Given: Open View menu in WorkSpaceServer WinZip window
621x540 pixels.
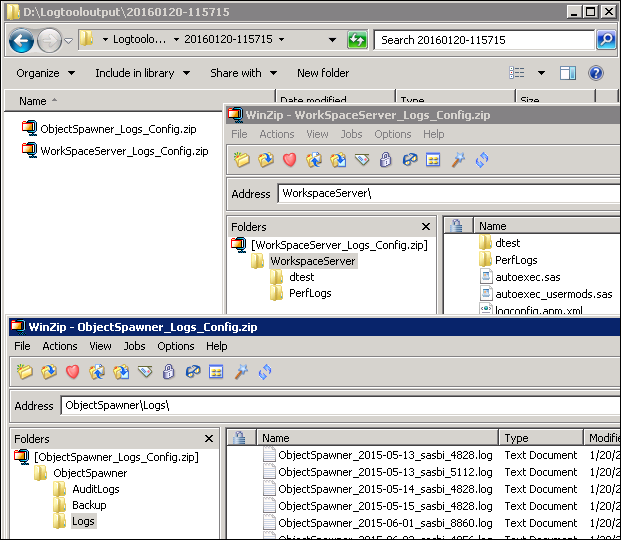Looking at the screenshot, I should point(317,134).
